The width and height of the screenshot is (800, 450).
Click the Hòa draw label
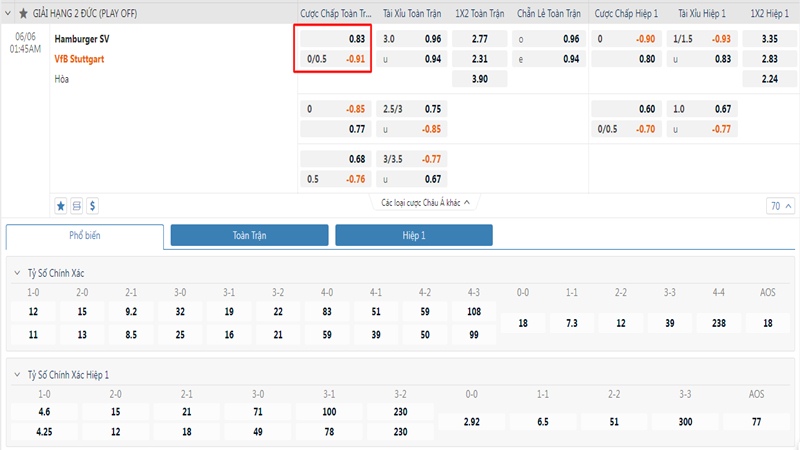[x=62, y=79]
